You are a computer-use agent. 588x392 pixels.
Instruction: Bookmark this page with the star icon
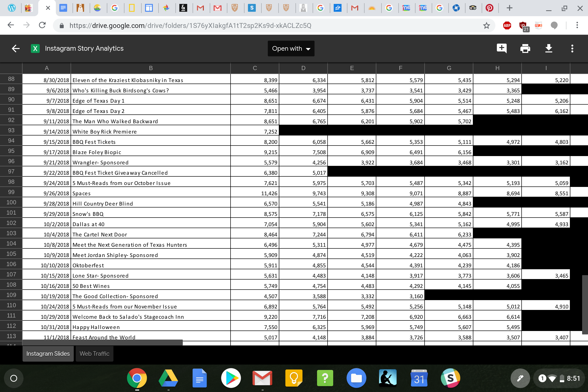[486, 25]
